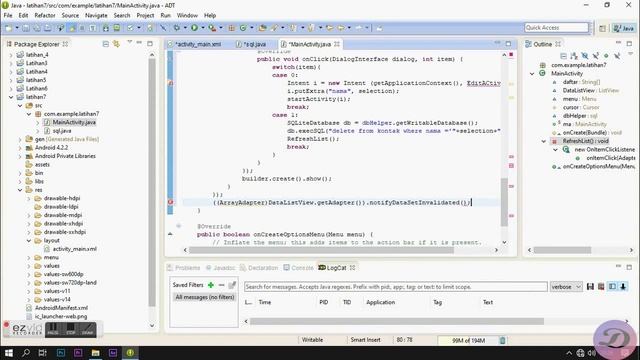Image resolution: width=640 pixels, height=360 pixels.
Task: Open the Refactor menu
Action: point(45,16)
